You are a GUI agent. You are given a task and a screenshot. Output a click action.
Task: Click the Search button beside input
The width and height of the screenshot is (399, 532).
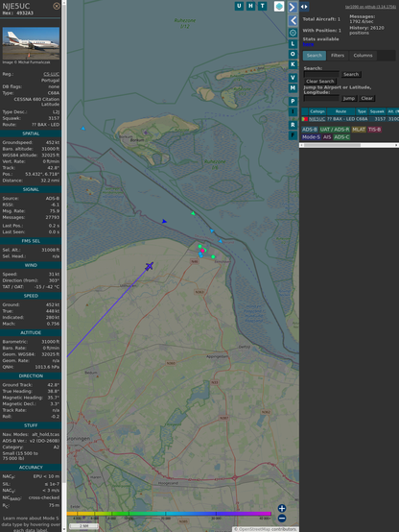[x=351, y=74]
